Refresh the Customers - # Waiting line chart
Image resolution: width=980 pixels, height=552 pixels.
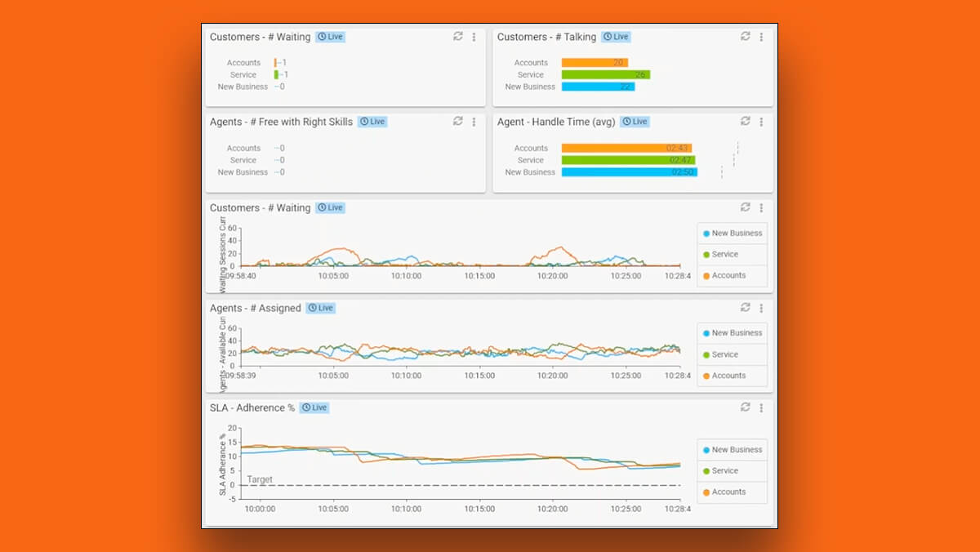746,207
